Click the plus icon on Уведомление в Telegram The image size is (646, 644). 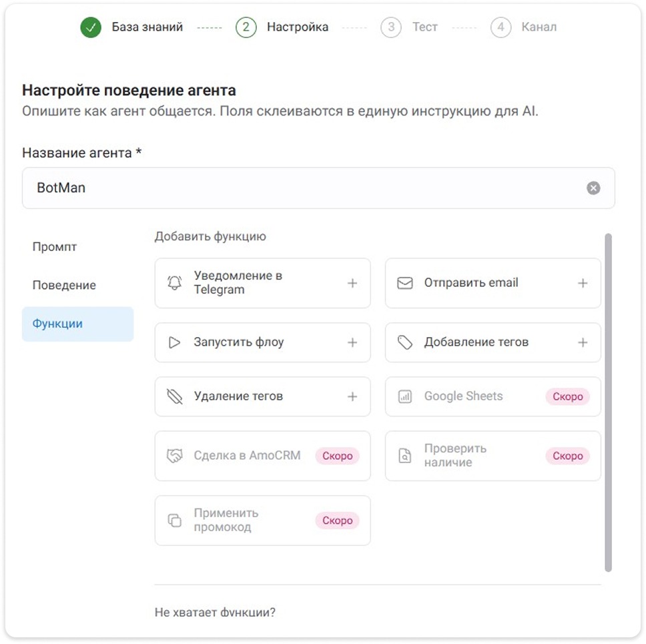click(352, 283)
